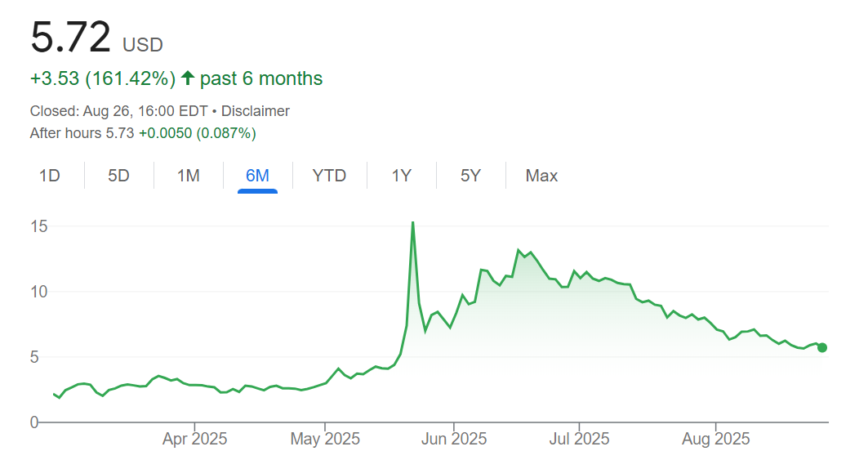Click the green up arrow icon

188,78
